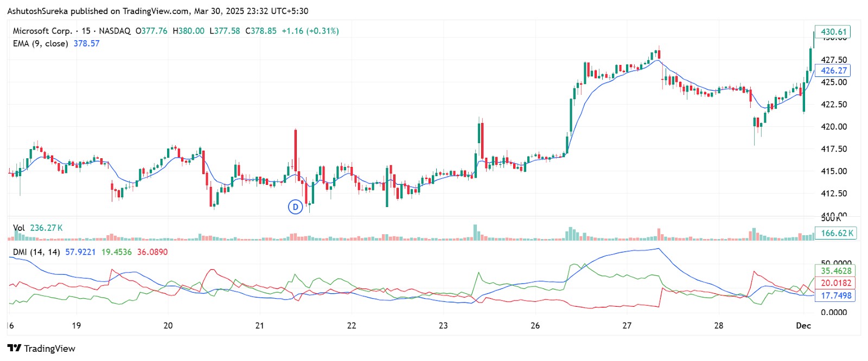868x361 pixels.
Task: Click the close price value C378.85
Action: point(261,31)
